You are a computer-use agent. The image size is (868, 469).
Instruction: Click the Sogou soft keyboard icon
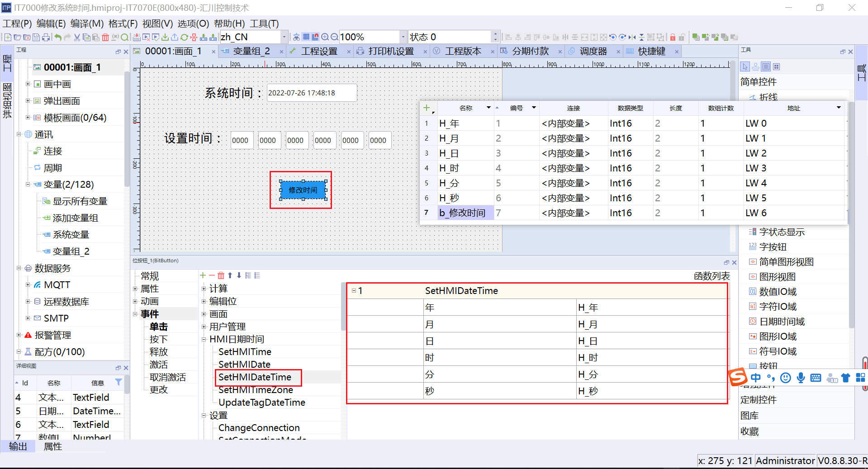click(x=816, y=378)
